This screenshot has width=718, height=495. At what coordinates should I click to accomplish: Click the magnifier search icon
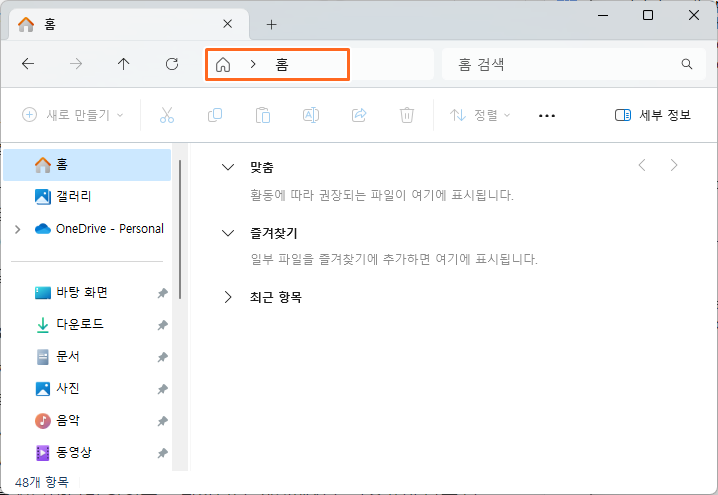pos(686,64)
